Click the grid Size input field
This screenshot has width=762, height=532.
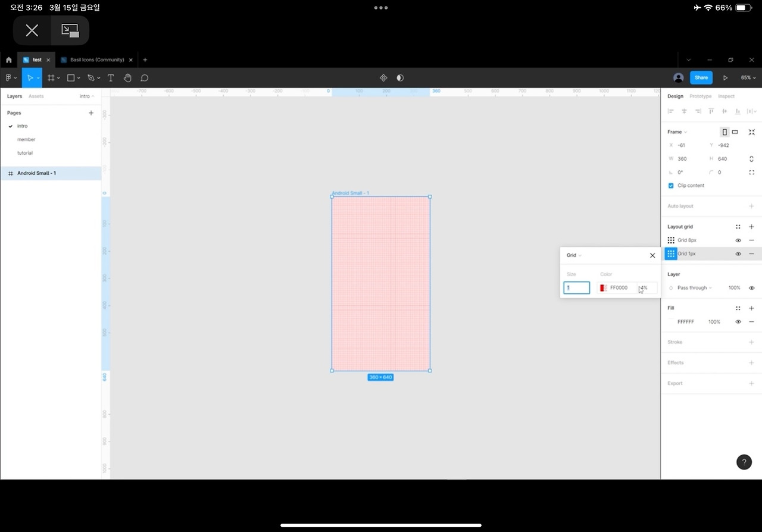(x=577, y=288)
